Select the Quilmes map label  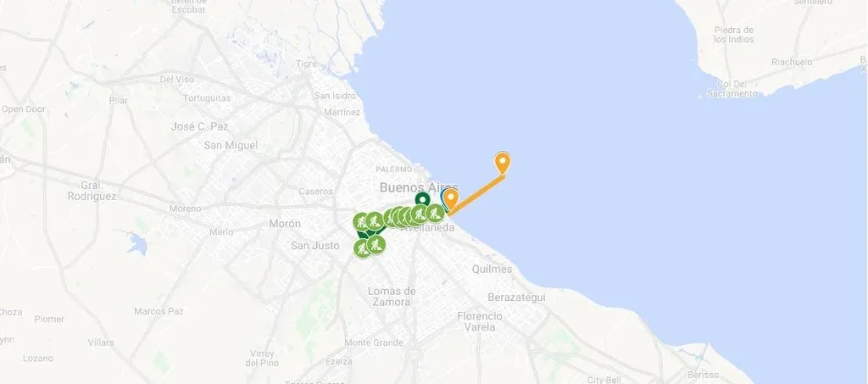click(x=492, y=269)
